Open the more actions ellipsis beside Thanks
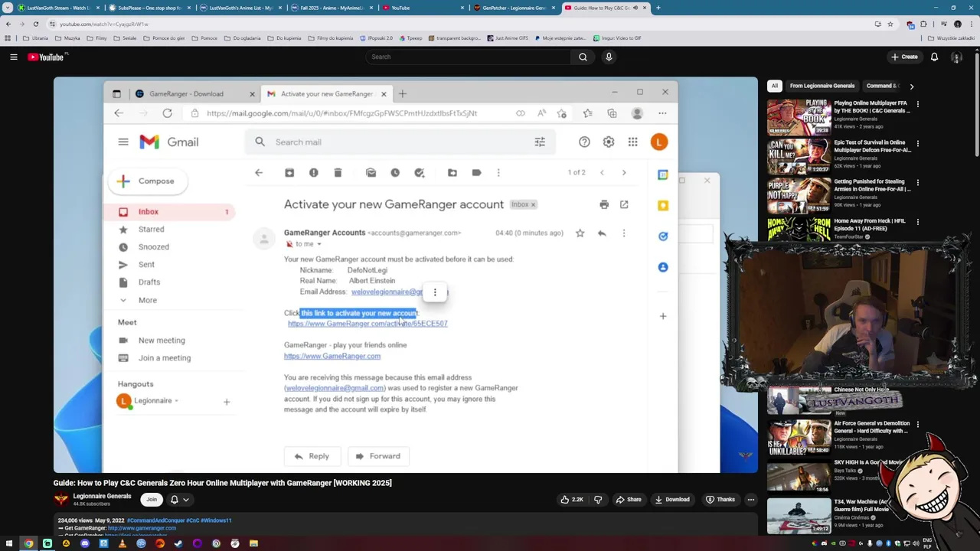This screenshot has height=551, width=980. [x=751, y=500]
